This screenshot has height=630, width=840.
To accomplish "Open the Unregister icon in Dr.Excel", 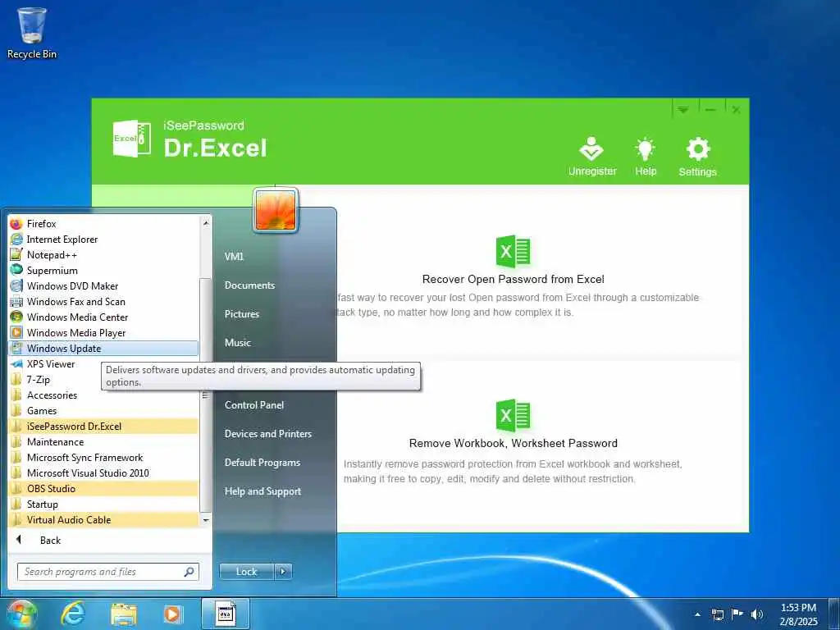I will coord(592,155).
